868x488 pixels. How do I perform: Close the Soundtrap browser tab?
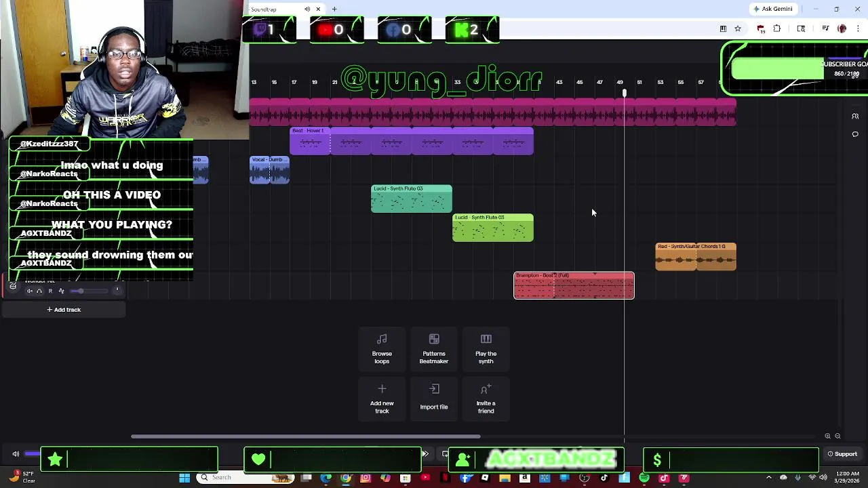point(318,9)
